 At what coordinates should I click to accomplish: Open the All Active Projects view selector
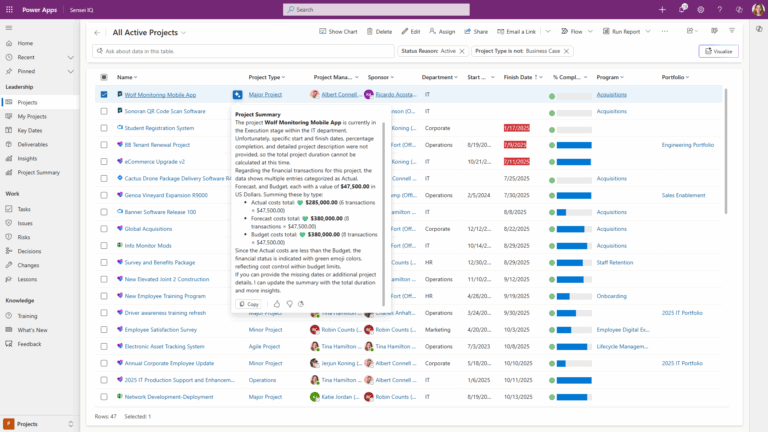tap(149, 32)
